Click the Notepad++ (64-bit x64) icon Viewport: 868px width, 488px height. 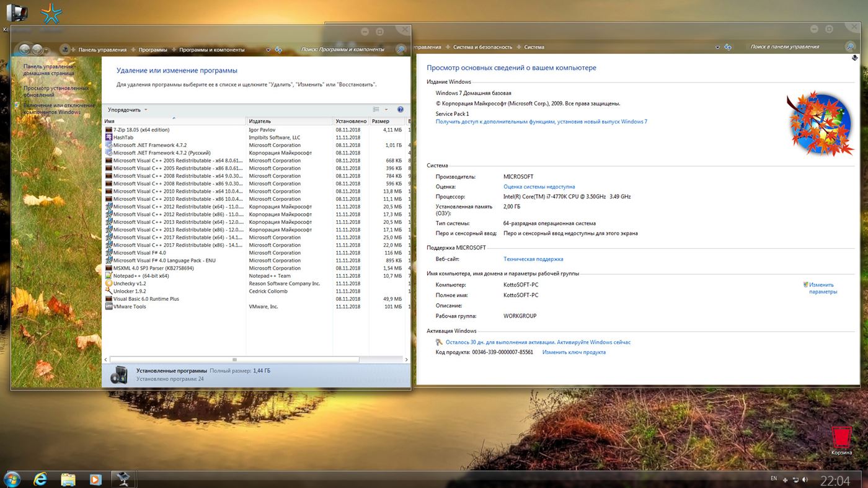coord(108,276)
